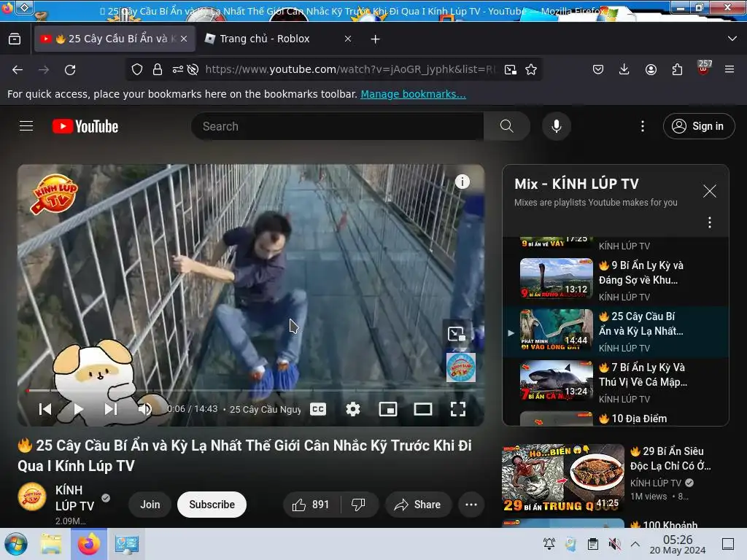
Task: Open Firefox View icon in tab bar
Action: [x=15, y=39]
